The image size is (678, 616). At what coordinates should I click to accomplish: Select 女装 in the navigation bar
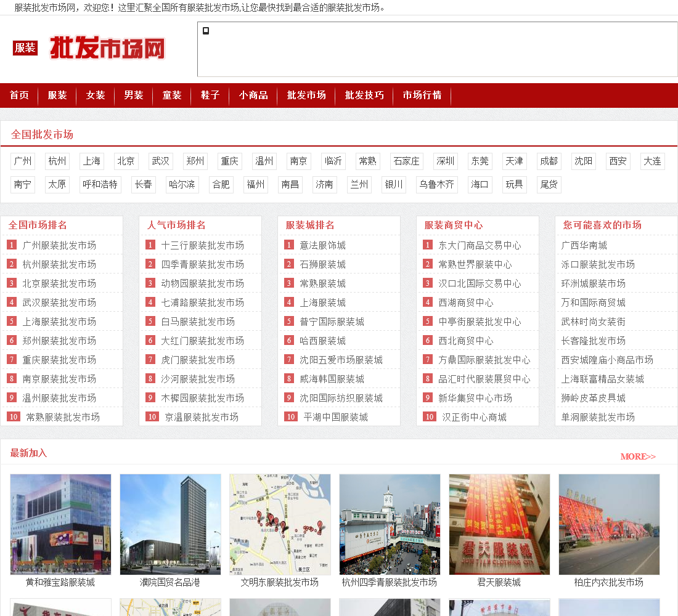click(96, 95)
